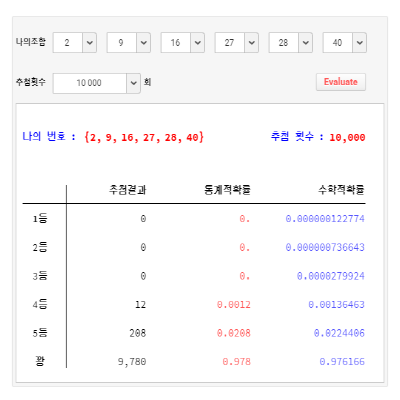This screenshot has width=400, height=400.
Task: Click the combo field showing 2
Action: pos(68,43)
